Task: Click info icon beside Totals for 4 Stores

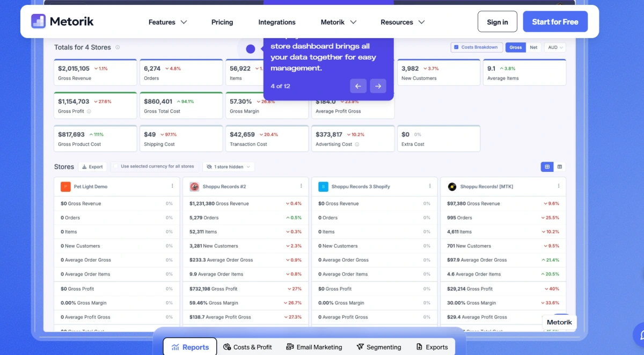Action: (x=118, y=47)
